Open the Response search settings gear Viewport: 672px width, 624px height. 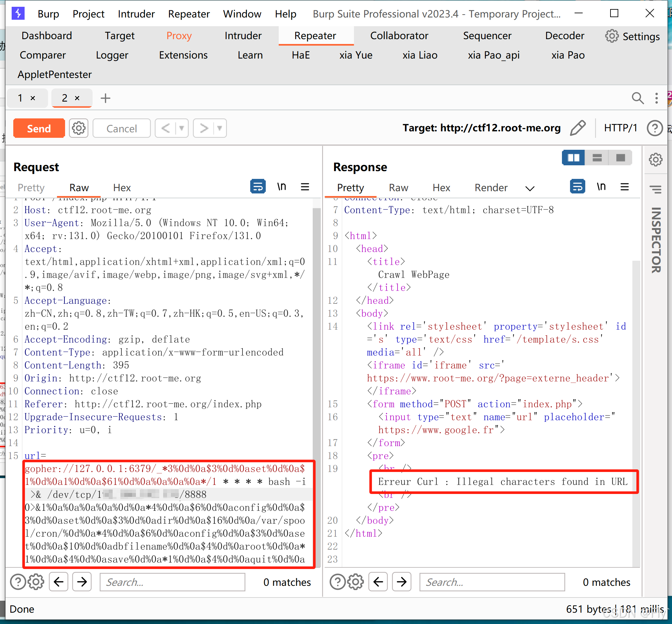(x=355, y=582)
